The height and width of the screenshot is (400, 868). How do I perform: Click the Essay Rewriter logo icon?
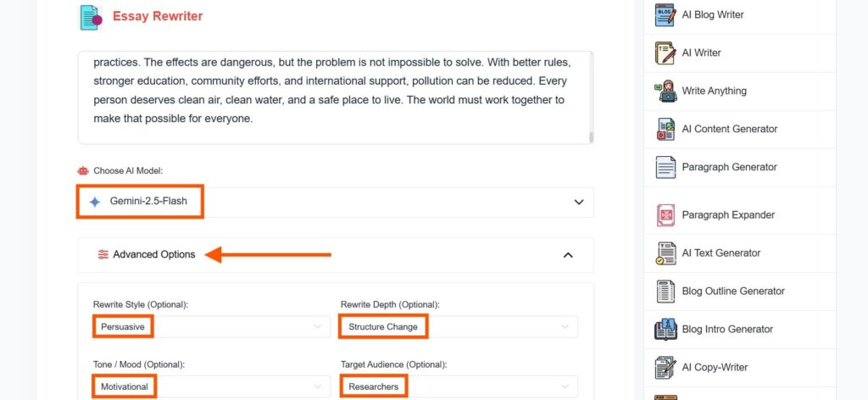pos(91,17)
